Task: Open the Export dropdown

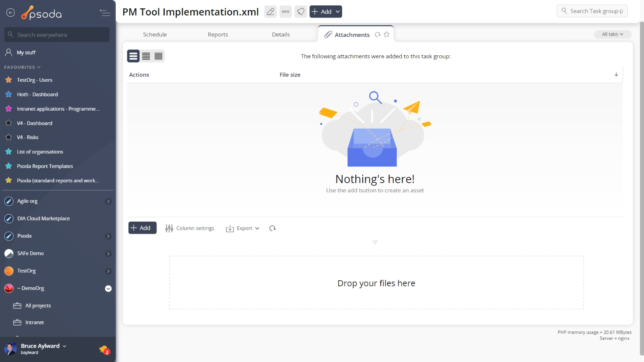Action: point(243,228)
